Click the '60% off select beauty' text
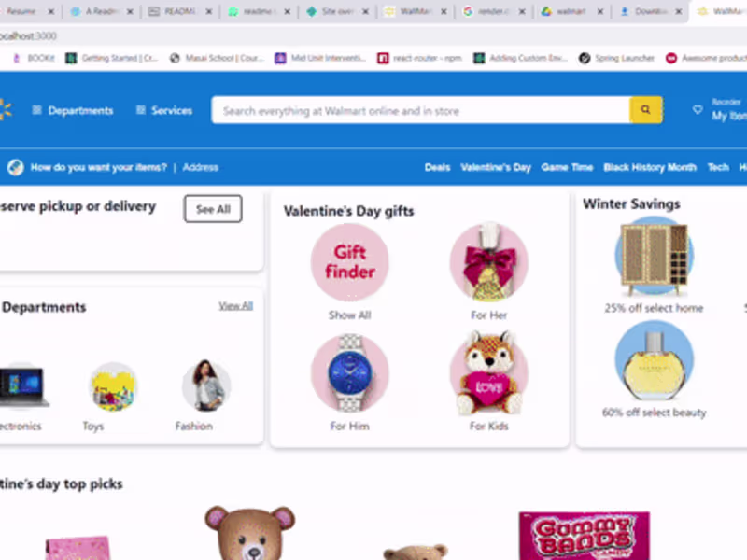 655,413
